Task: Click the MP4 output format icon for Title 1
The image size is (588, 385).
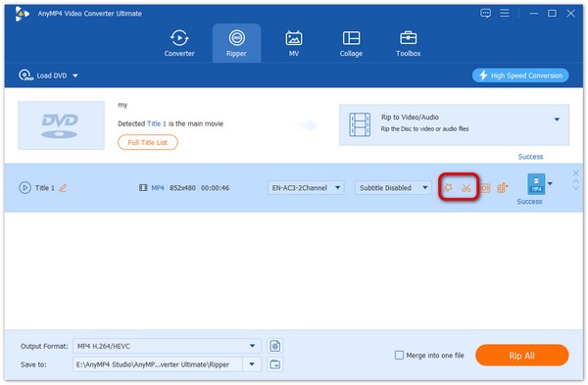Action: [x=536, y=184]
